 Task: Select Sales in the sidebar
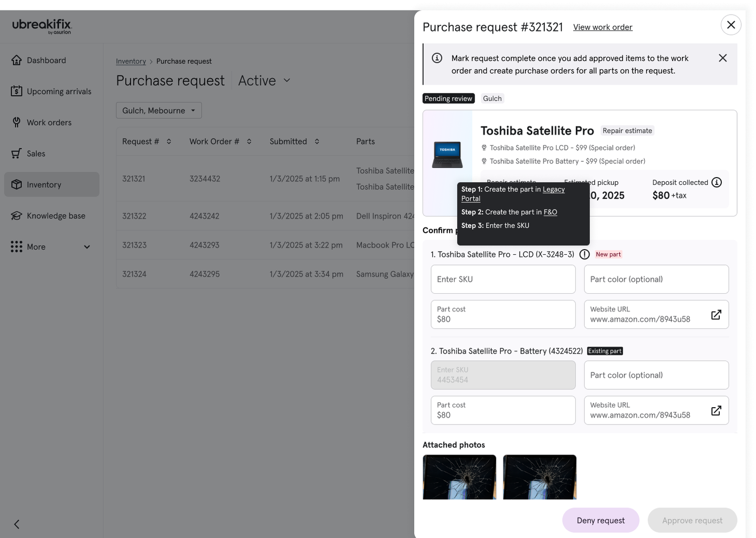pos(51,153)
